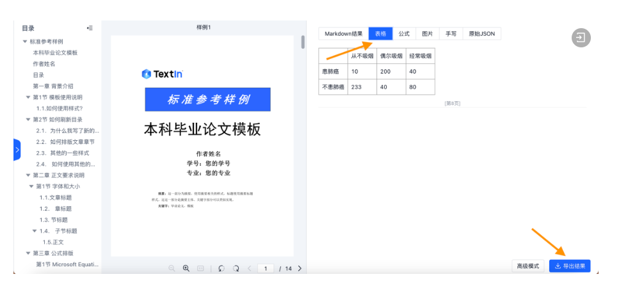Screen dimensions: 644x304
Task: Rotate the document clockwise
Action: [x=236, y=268]
